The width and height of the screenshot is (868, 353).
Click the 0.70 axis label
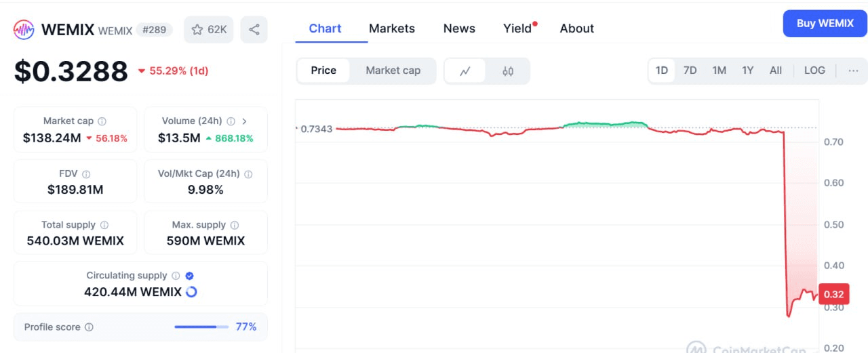[834, 142]
